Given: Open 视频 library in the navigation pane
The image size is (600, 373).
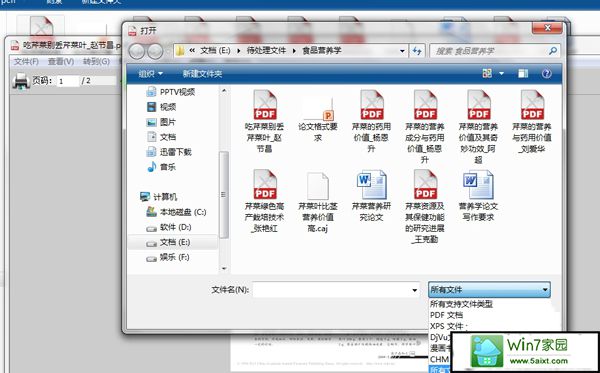Looking at the screenshot, I should [x=161, y=107].
